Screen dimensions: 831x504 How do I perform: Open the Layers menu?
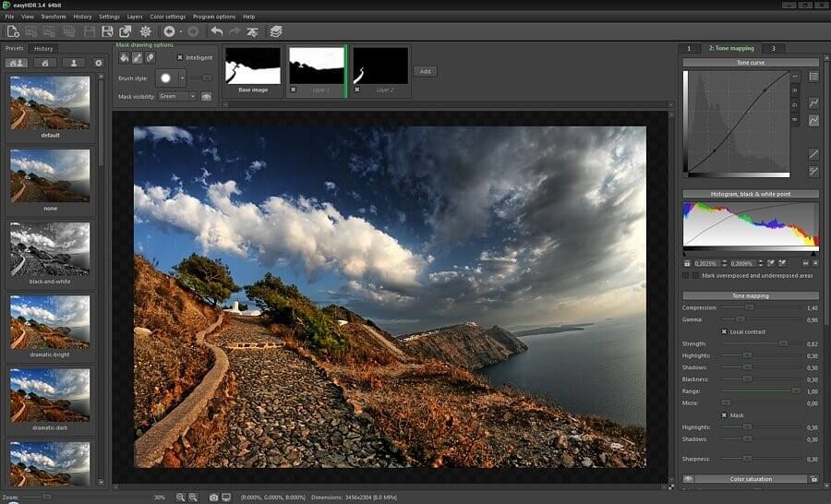(x=135, y=17)
